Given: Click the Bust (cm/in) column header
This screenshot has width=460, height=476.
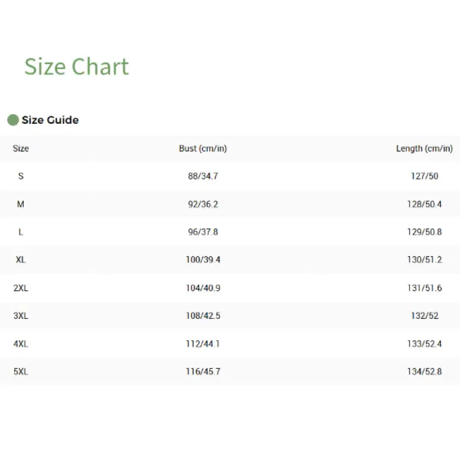Looking at the screenshot, I should pos(202,149).
